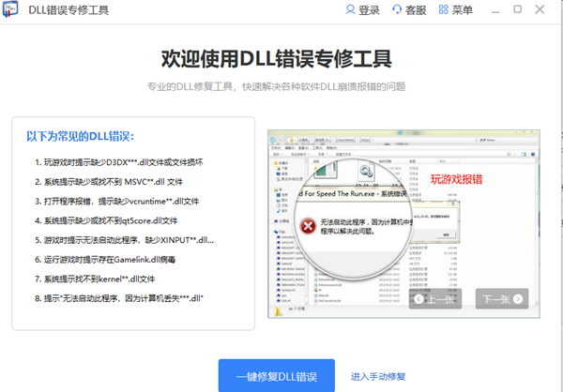Click the red error X icon in preview
Image resolution: width=563 pixels, height=392 pixels.
pos(308,226)
